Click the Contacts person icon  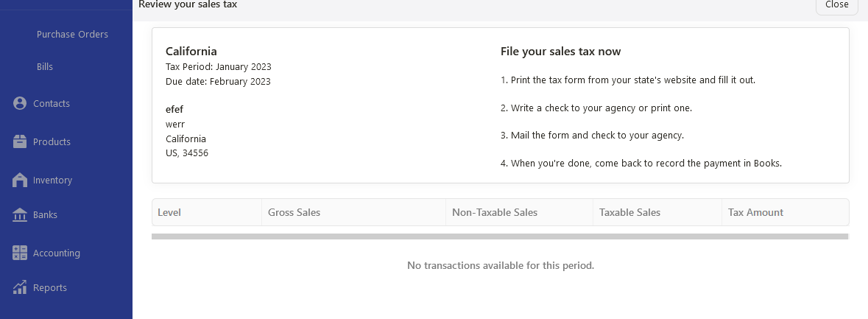tap(19, 104)
